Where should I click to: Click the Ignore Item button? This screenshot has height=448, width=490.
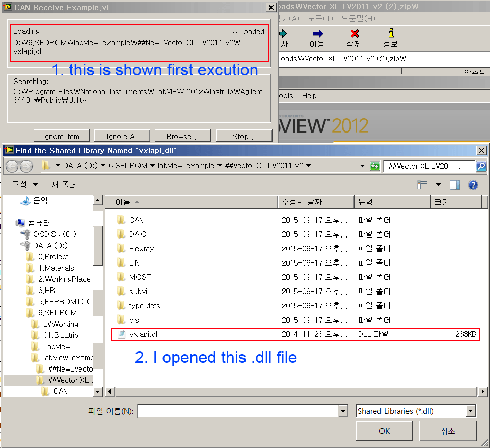[x=62, y=136]
